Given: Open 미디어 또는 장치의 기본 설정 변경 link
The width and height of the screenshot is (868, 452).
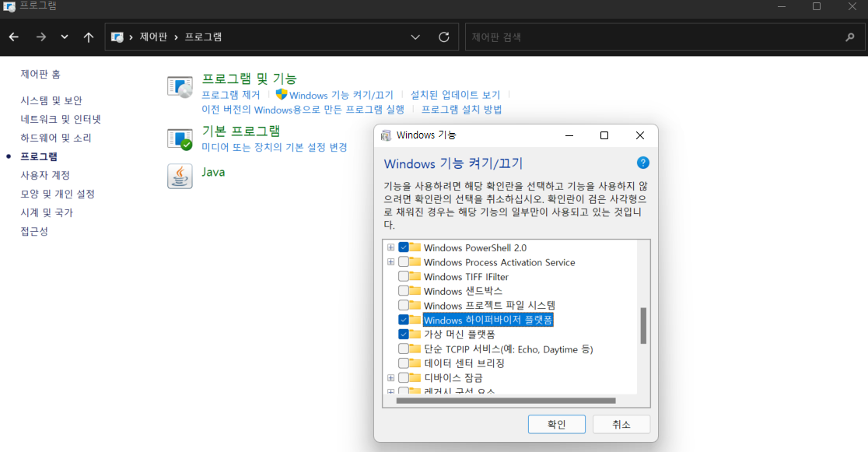Looking at the screenshot, I should point(274,147).
